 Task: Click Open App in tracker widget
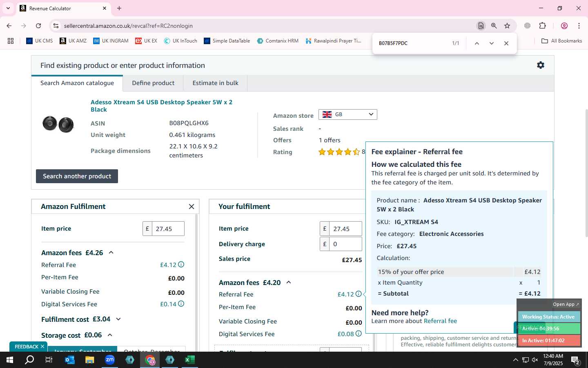(566, 304)
